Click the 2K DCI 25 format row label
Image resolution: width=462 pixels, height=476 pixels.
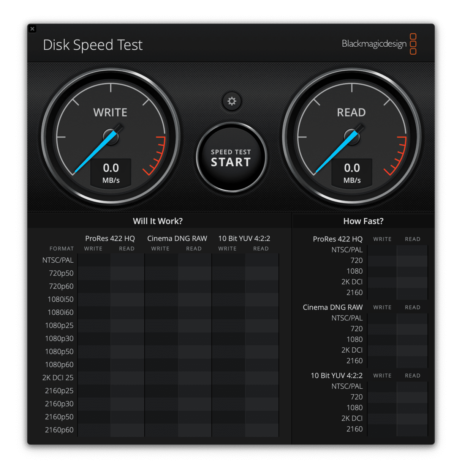point(58,378)
